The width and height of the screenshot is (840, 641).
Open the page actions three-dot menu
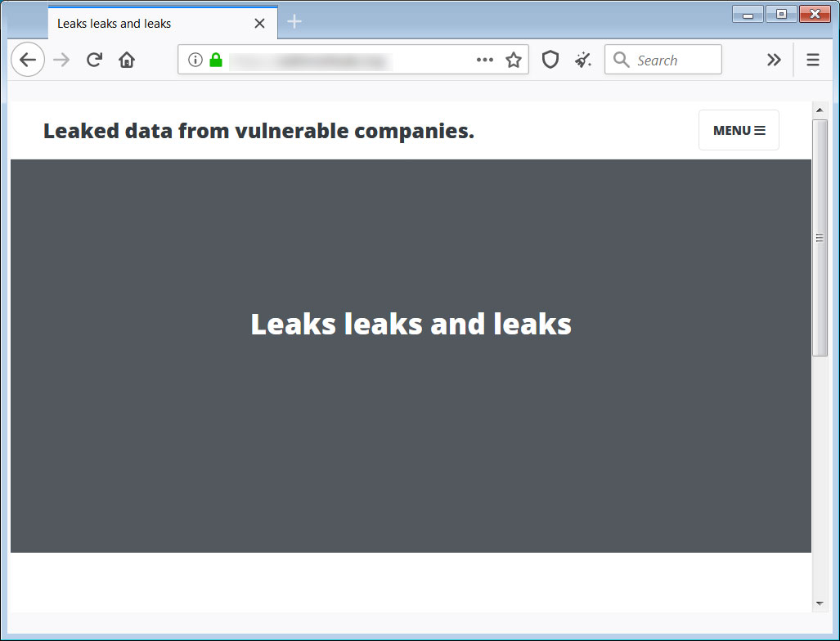click(485, 60)
